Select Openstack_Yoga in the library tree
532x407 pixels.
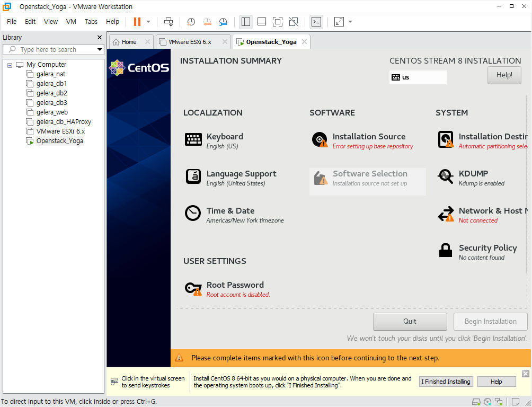tap(59, 140)
